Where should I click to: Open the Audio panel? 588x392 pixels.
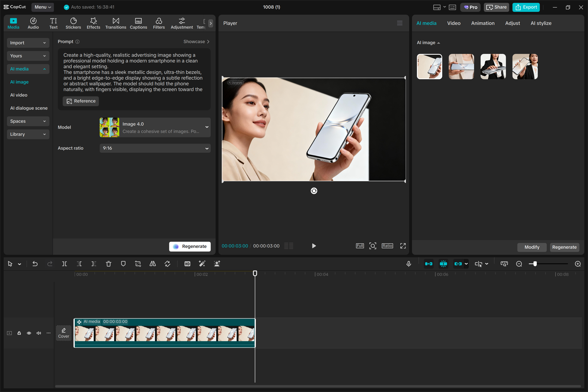point(33,23)
